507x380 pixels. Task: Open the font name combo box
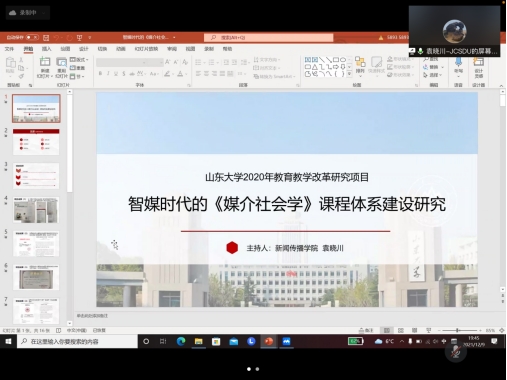(x=121, y=62)
